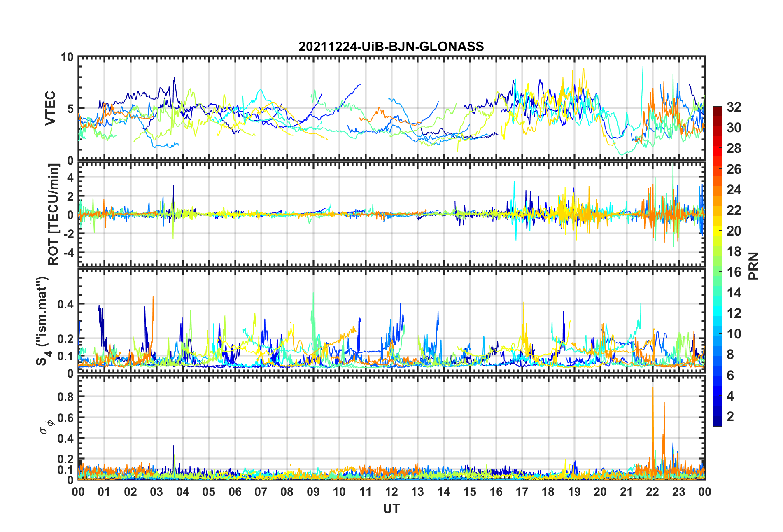Click UT axis tick label 05
Image resolution: width=783 pixels, height=532 pixels.
coord(209,492)
